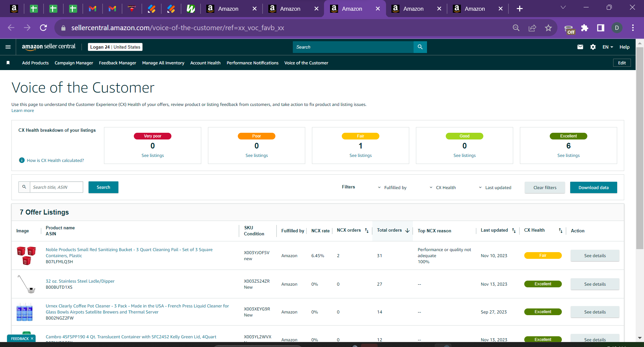The width and height of the screenshot is (644, 347).
Task: Open How is CX Health calculated link
Action: pos(55,160)
